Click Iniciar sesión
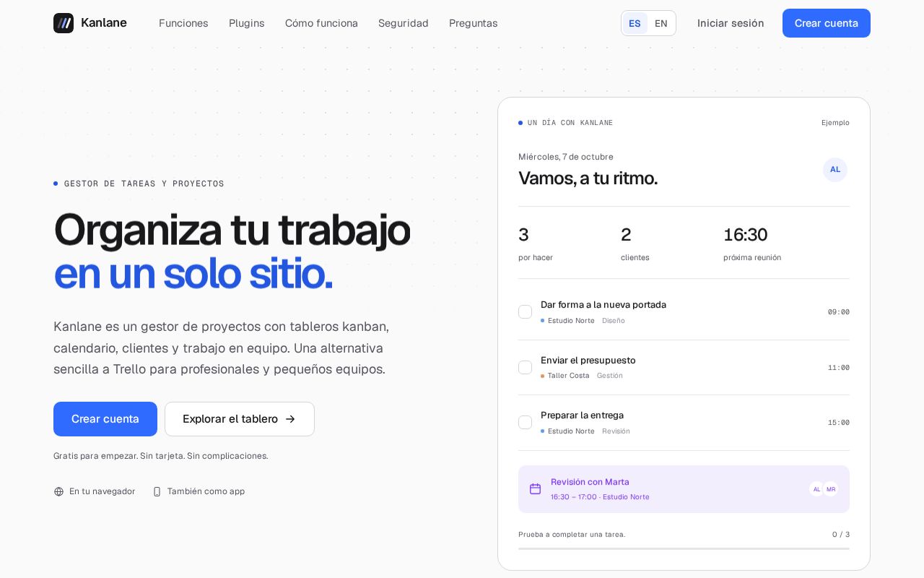The height and width of the screenshot is (578, 924). [x=731, y=23]
